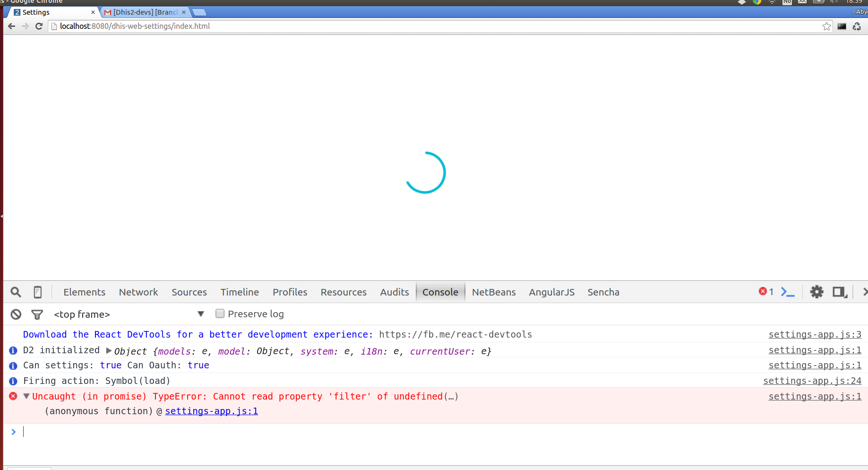
Task: Switch to the Network tab
Action: [138, 292]
